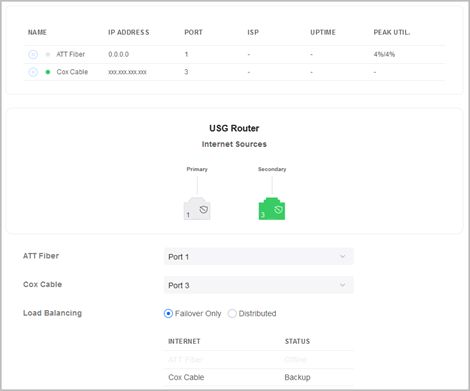Screen dimensions: 470x391
Task: Sort by IP ADDRESS column header
Action: (129, 32)
